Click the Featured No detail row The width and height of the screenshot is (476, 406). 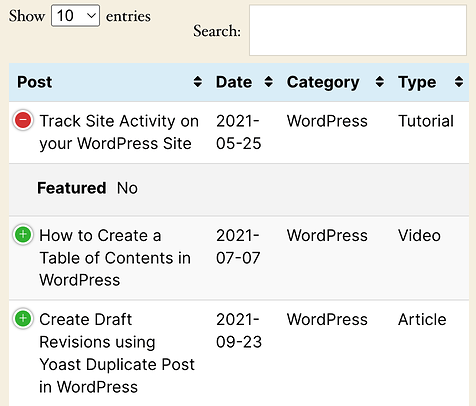(x=239, y=189)
